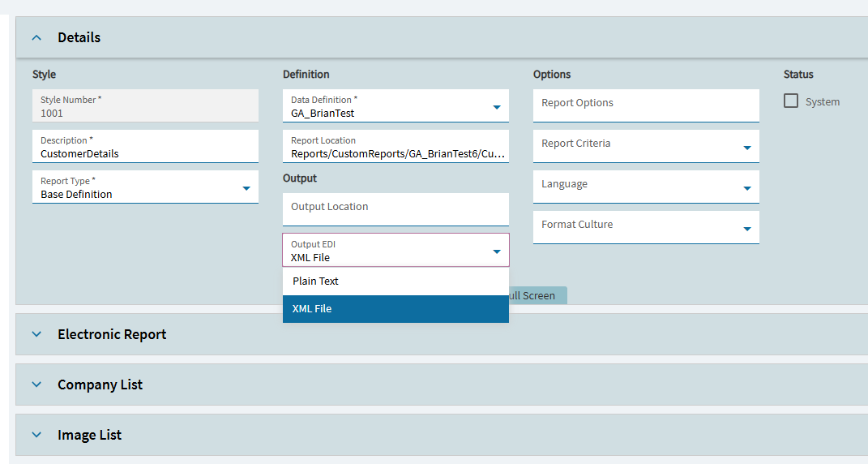
Task: Open the Format Culture dropdown
Action: click(x=746, y=229)
